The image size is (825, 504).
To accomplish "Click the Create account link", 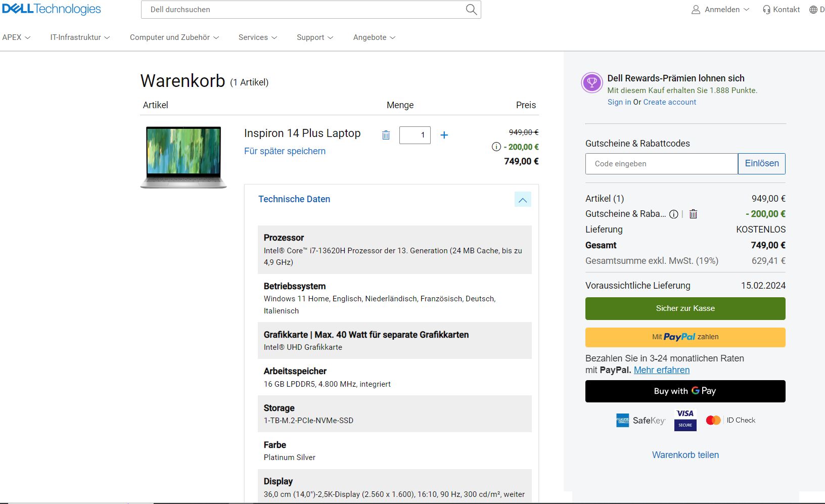I will (x=670, y=102).
